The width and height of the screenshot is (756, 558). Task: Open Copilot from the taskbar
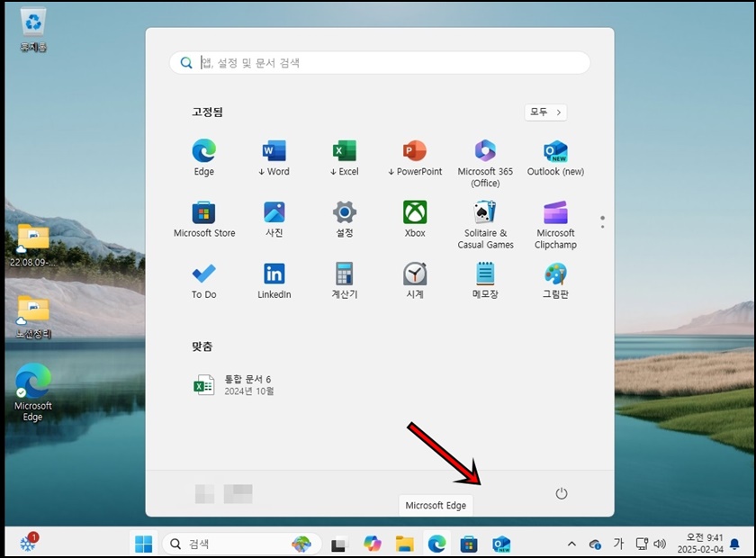(373, 544)
